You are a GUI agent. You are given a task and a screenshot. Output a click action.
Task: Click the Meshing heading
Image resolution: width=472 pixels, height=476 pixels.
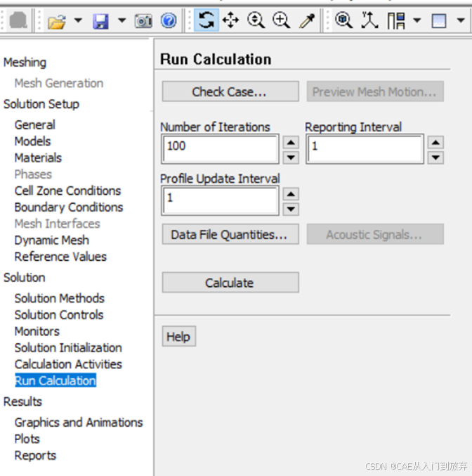pos(25,63)
